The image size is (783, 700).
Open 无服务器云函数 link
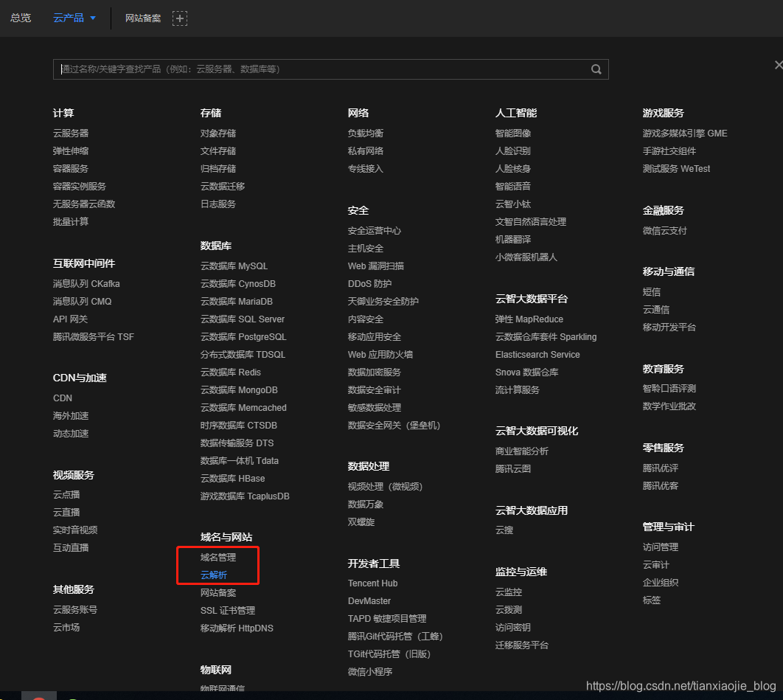pos(84,204)
